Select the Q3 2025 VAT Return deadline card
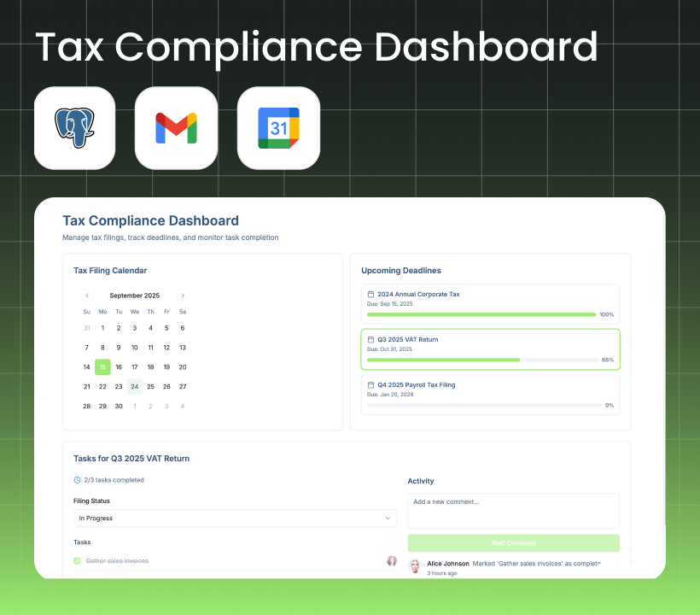 tap(490, 349)
